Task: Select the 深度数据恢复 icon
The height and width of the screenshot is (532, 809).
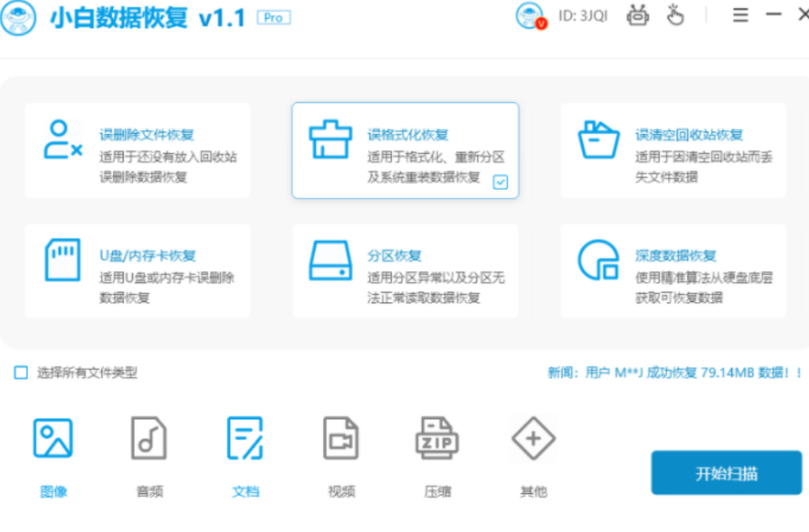Action: pyautogui.click(x=598, y=260)
